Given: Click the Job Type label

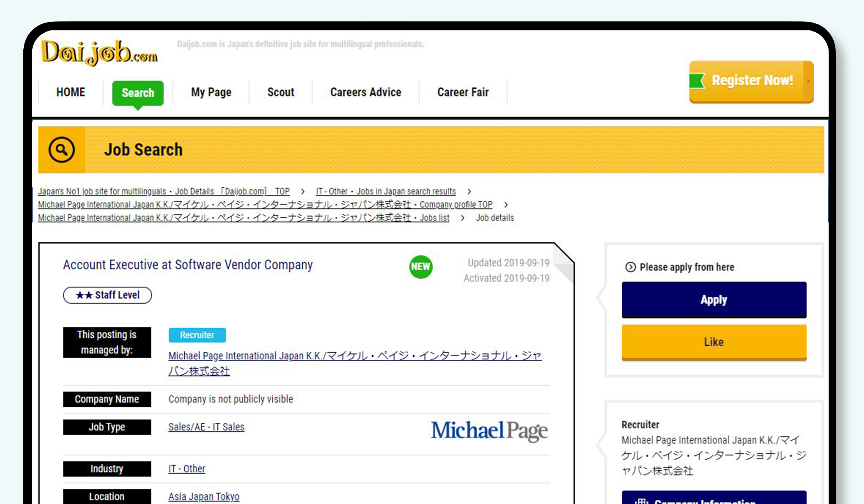Looking at the screenshot, I should click(107, 427).
